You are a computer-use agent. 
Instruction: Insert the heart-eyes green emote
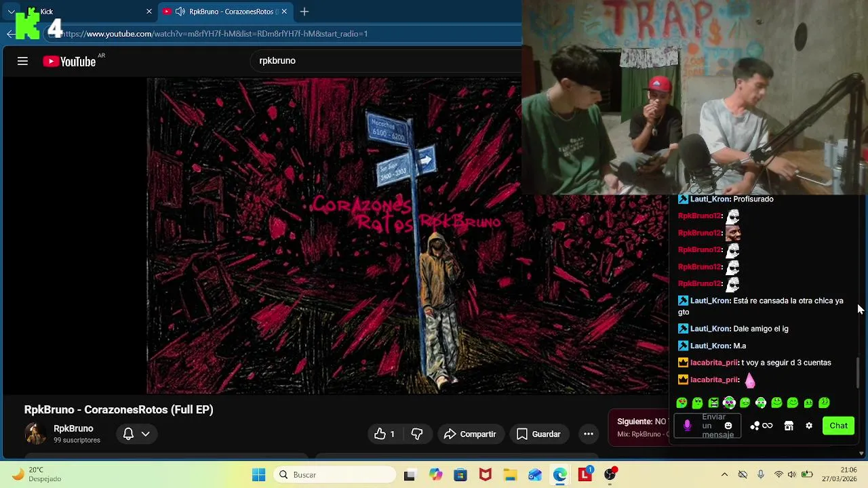[682, 403]
